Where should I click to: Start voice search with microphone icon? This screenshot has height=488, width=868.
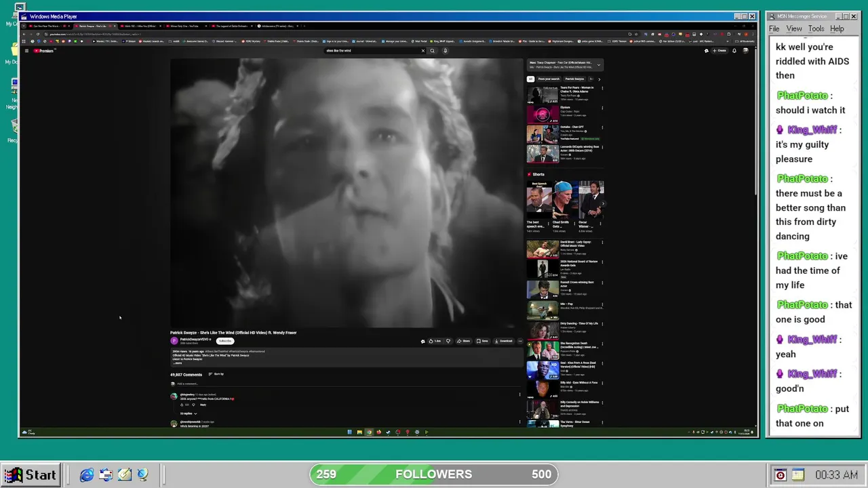coord(445,51)
